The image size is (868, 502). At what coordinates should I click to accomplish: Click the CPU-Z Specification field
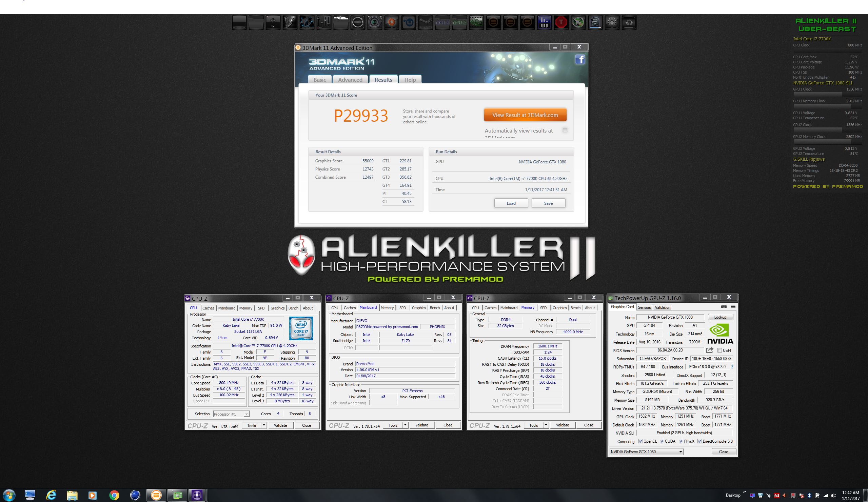pos(264,346)
